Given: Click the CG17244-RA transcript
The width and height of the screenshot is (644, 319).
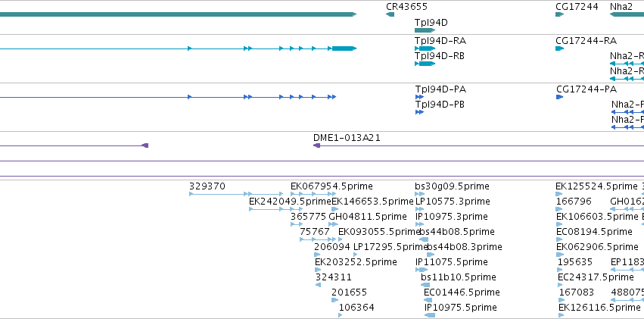Looking at the screenshot, I should [x=559, y=48].
